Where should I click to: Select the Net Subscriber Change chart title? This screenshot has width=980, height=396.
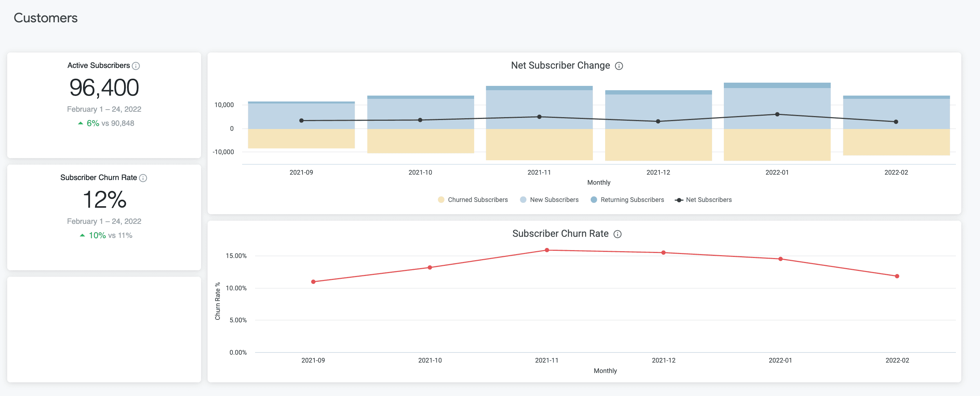[560, 65]
